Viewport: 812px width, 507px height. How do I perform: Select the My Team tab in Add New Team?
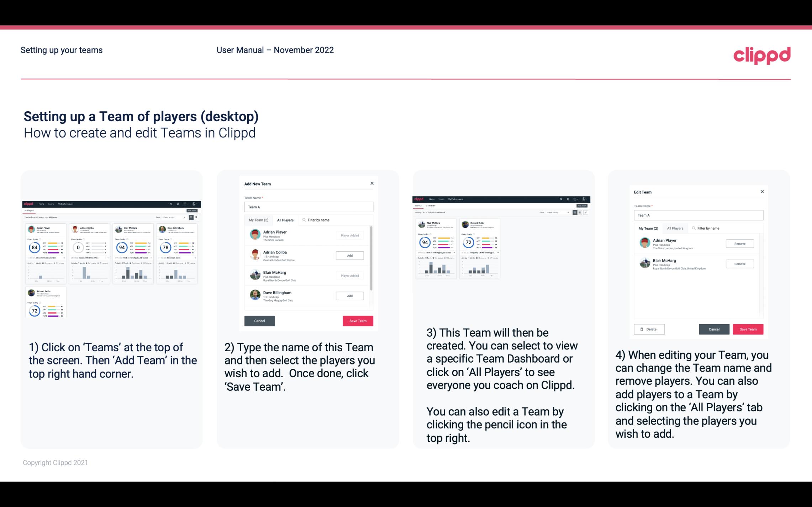point(258,220)
